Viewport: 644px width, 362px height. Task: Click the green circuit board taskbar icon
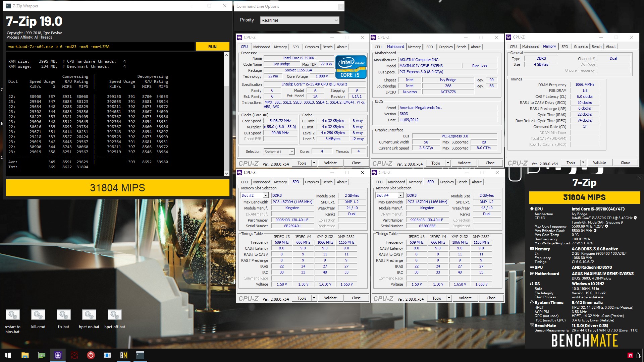tap(42, 355)
